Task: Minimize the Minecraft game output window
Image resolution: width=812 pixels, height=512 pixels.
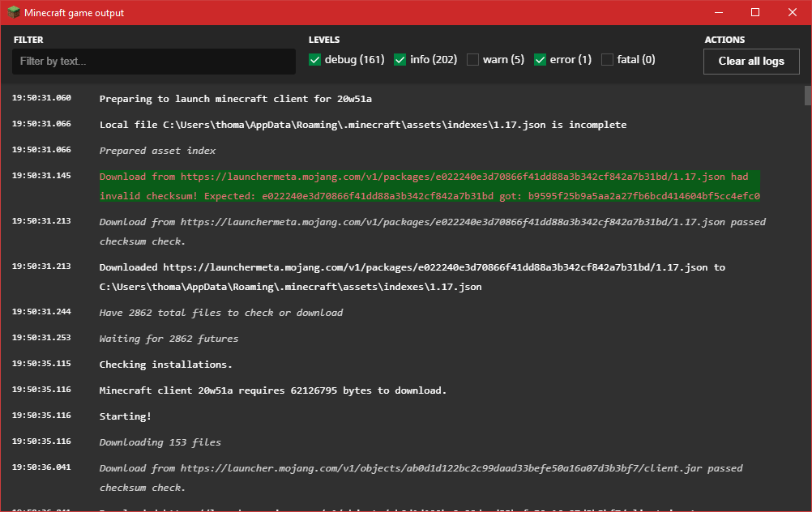Action: [717, 12]
